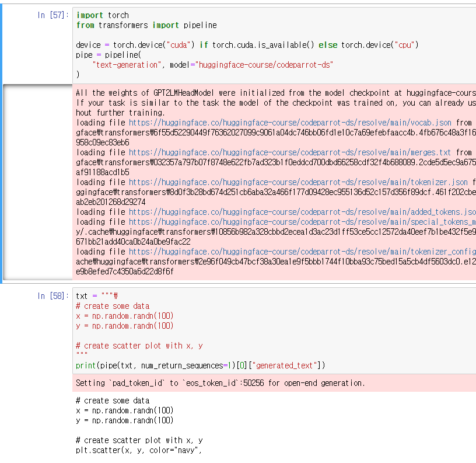Click the "from transformers import pipeline" line

pyautogui.click(x=146, y=25)
